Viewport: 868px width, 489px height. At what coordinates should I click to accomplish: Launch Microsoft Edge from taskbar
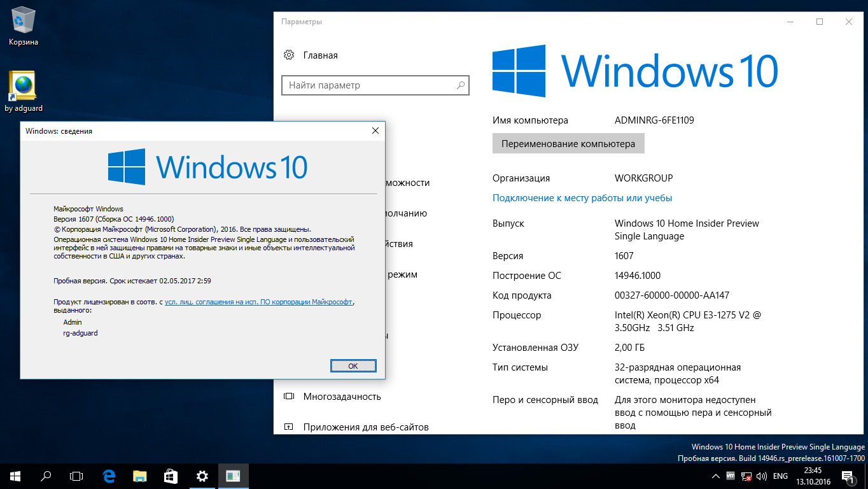point(109,476)
